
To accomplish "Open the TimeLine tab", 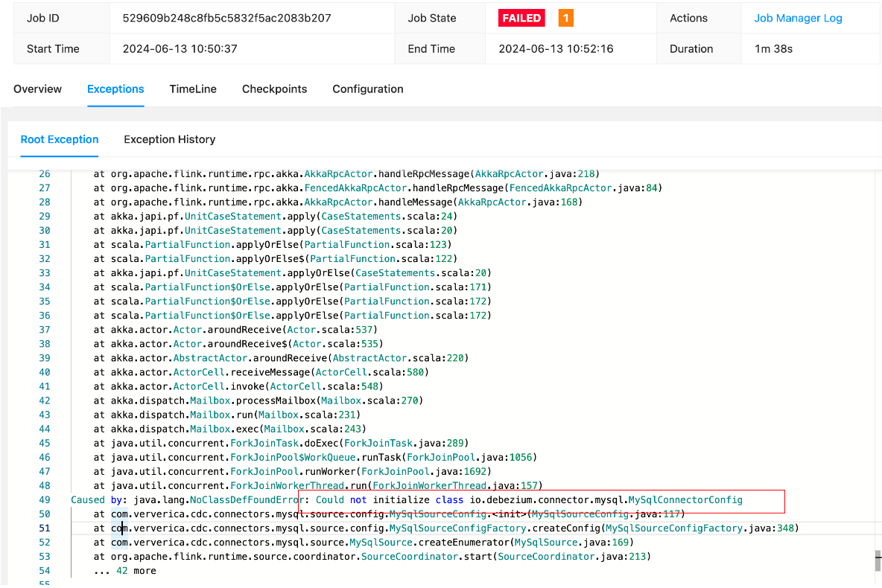I will (x=193, y=89).
